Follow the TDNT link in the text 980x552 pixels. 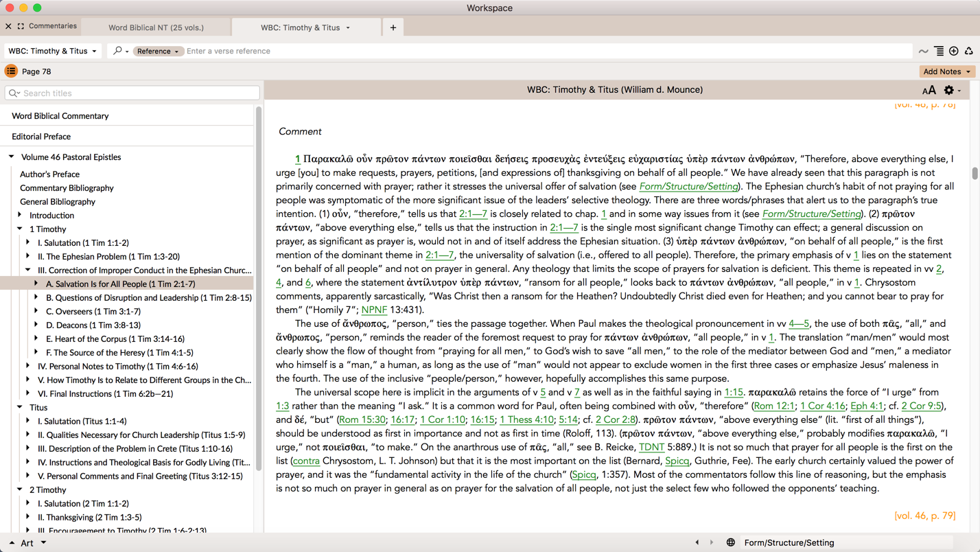pyautogui.click(x=651, y=447)
